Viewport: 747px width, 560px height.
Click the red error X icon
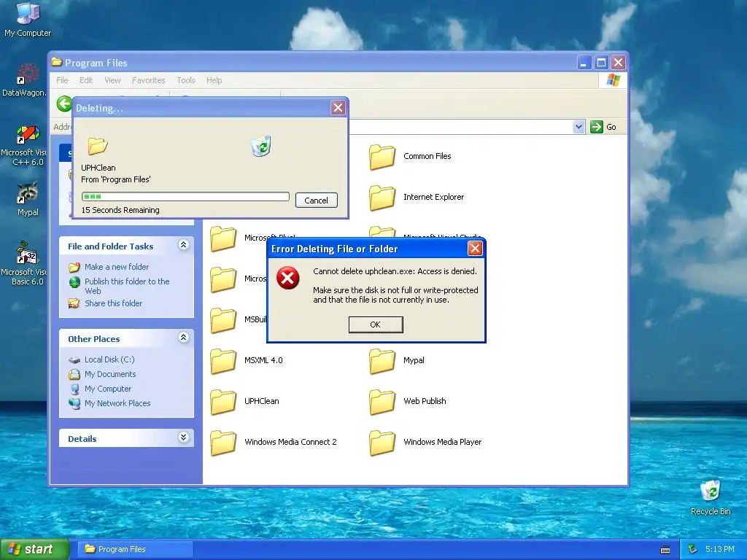287,278
